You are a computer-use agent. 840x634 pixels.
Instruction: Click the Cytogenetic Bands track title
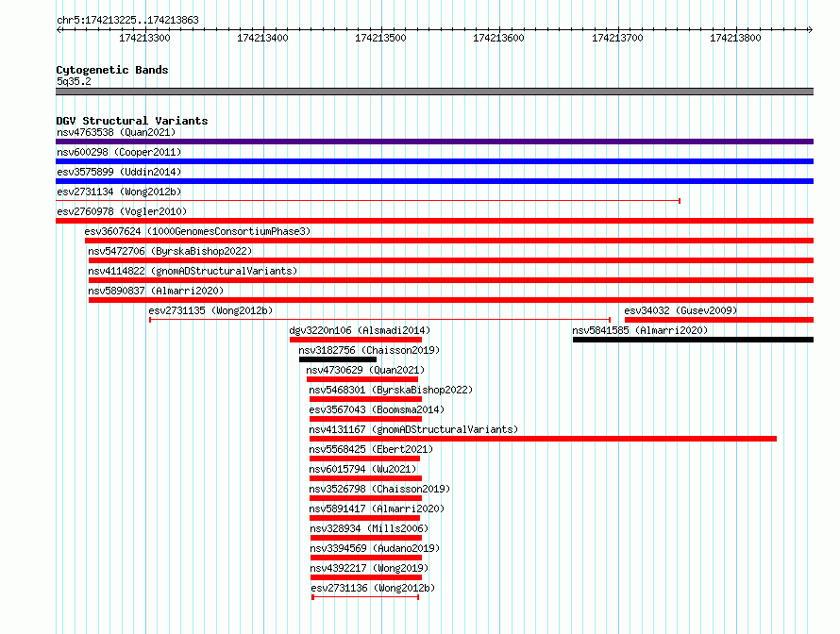coord(112,70)
